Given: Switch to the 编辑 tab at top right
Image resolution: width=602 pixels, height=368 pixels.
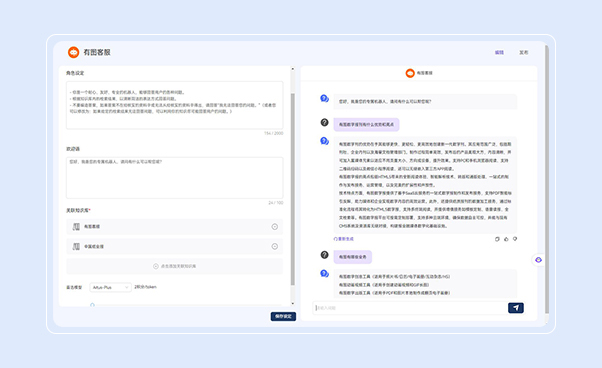Looking at the screenshot, I should click(x=499, y=53).
